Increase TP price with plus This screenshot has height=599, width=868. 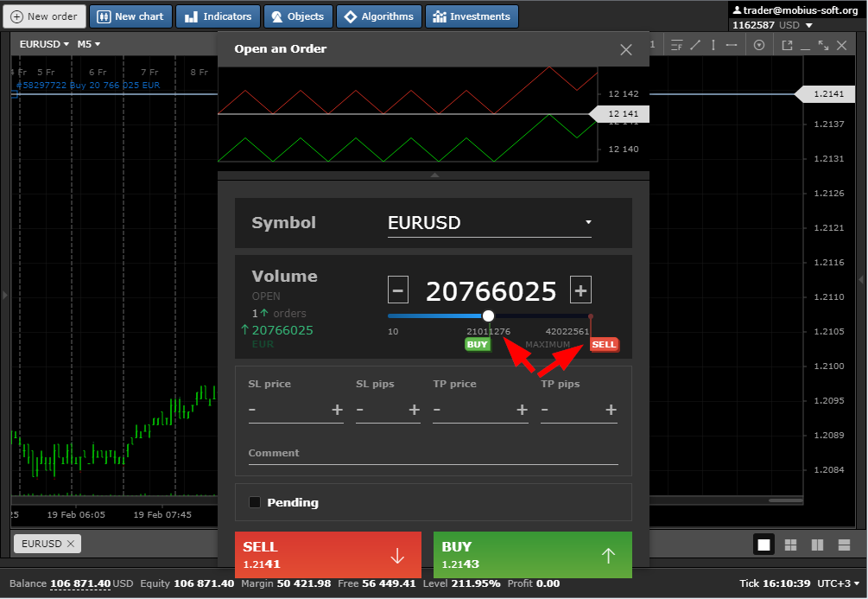(522, 410)
